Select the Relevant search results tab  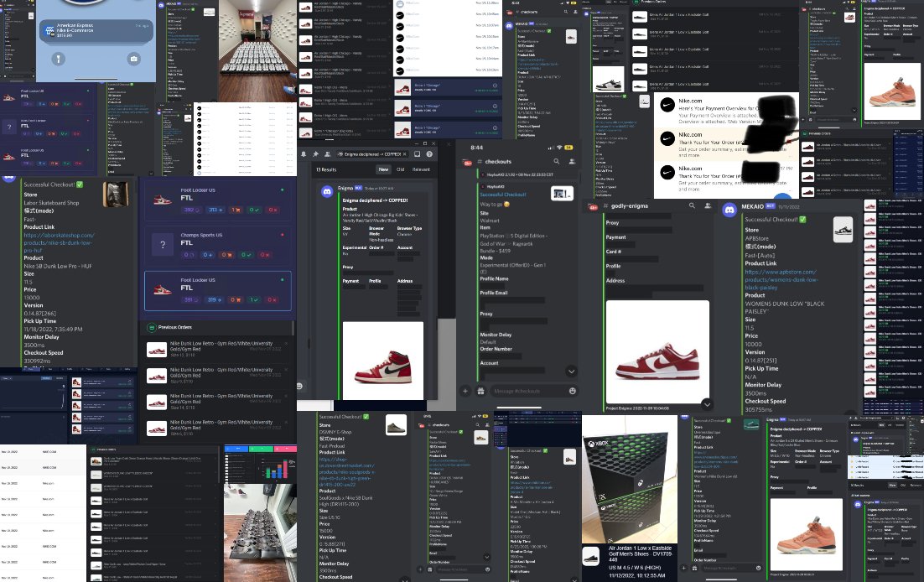click(421, 169)
